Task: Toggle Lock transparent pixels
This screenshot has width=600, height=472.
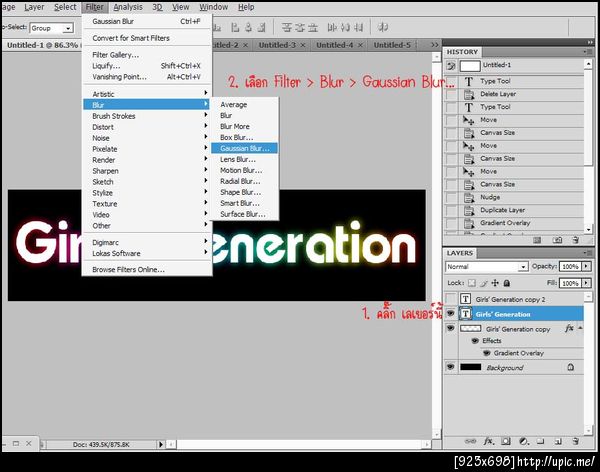Action: [x=472, y=283]
